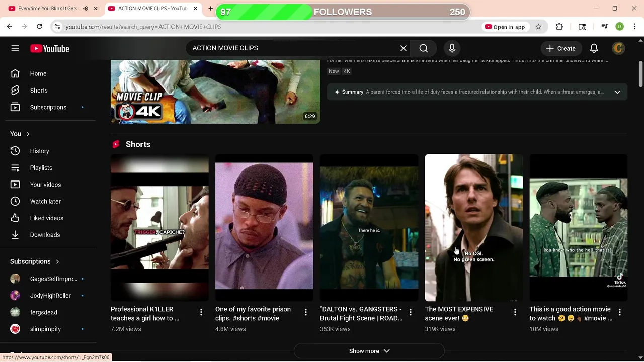
Task: Mute the Everytime You Blink tab audio
Action: [85, 9]
